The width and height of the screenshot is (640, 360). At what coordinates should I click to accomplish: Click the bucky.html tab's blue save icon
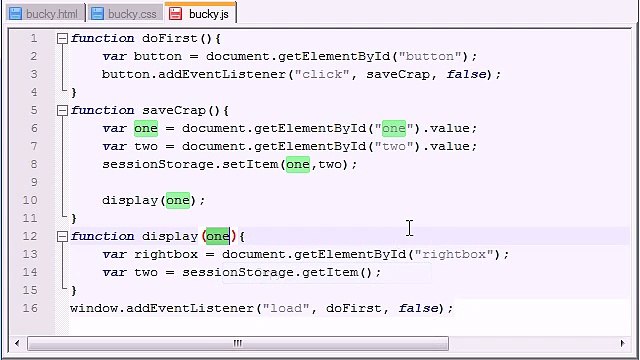pos(16,14)
